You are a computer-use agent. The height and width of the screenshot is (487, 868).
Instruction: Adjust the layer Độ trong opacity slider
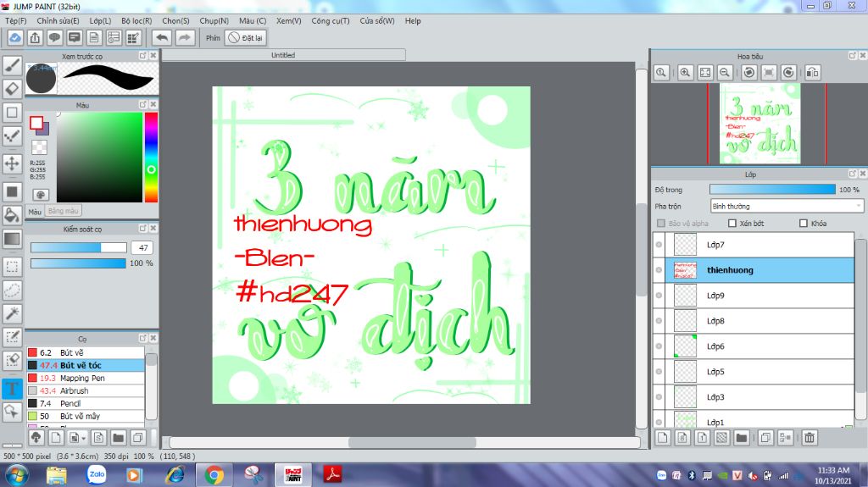pyautogui.click(x=772, y=189)
